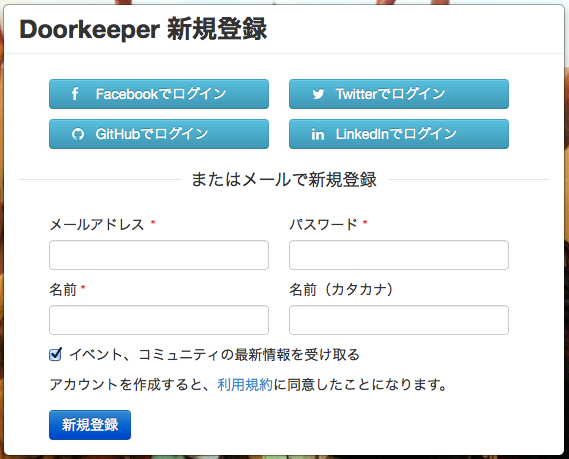Focus the メールアドレス input field

tap(159, 255)
